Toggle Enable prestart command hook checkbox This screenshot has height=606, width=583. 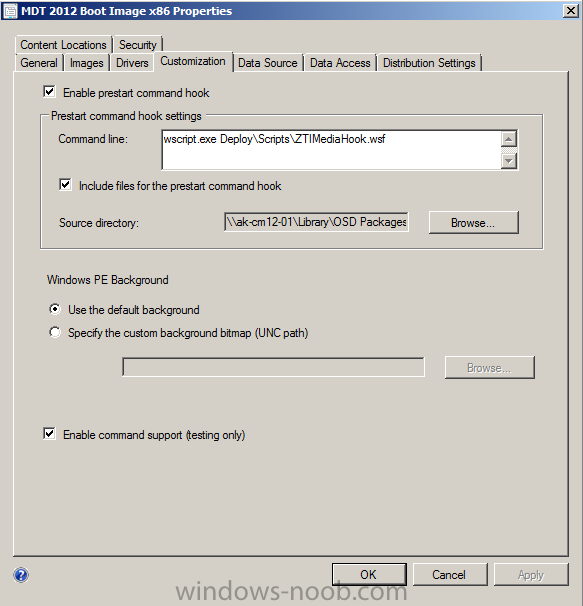point(49,92)
